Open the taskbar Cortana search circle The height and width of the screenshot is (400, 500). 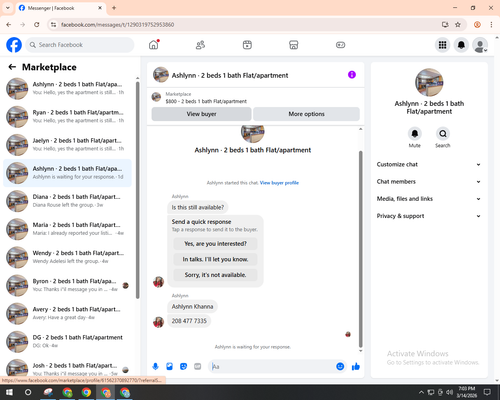point(28,392)
